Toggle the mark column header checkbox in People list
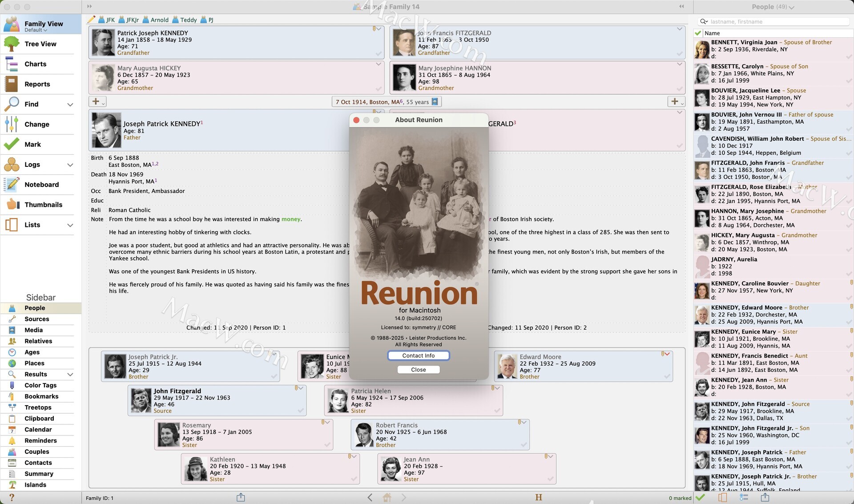The width and height of the screenshot is (854, 504). click(x=698, y=33)
